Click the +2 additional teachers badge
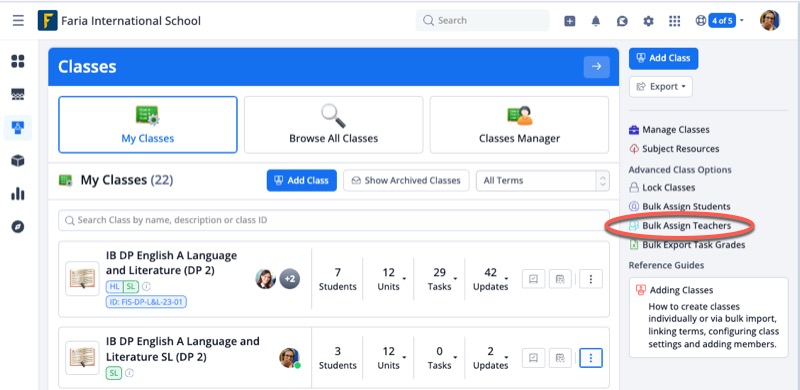The width and height of the screenshot is (800, 390). tap(290, 279)
